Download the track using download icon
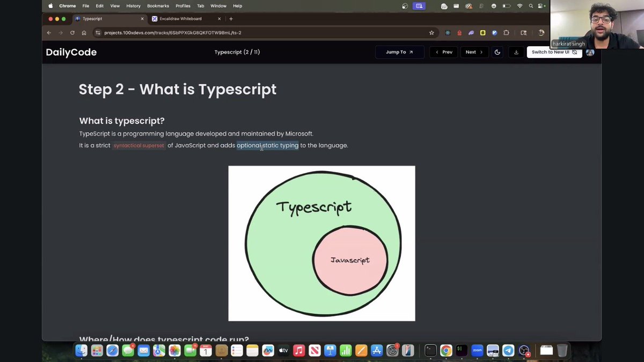Viewport: 644px width, 362px height. [x=516, y=52]
